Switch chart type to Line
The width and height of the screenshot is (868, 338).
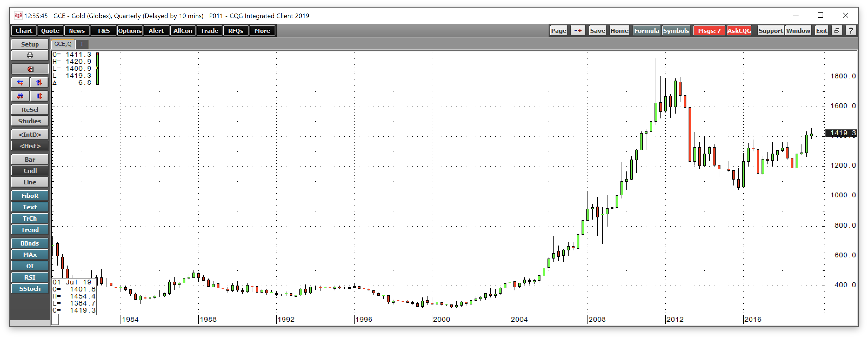30,182
